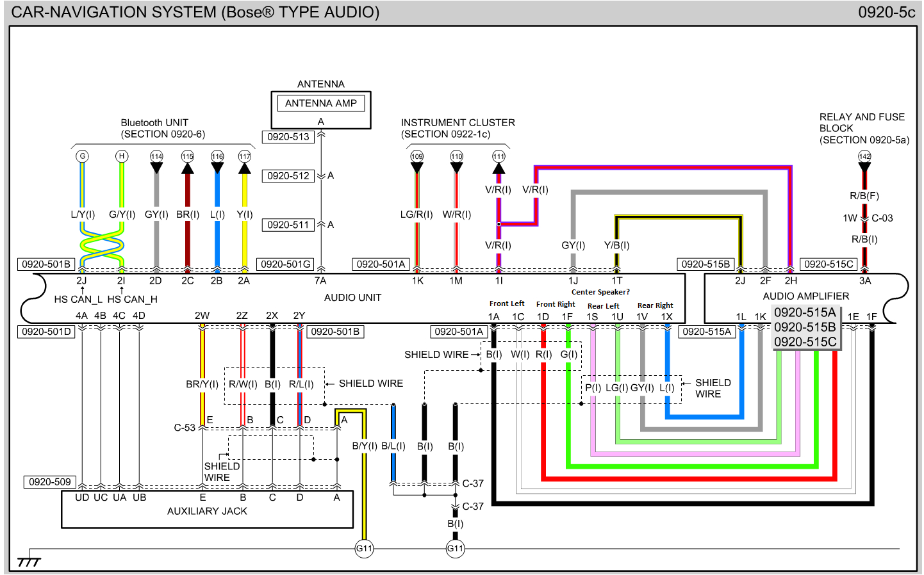Open the 0920-513 antenna reference
This screenshot has height=575, width=924.
pos(288,137)
